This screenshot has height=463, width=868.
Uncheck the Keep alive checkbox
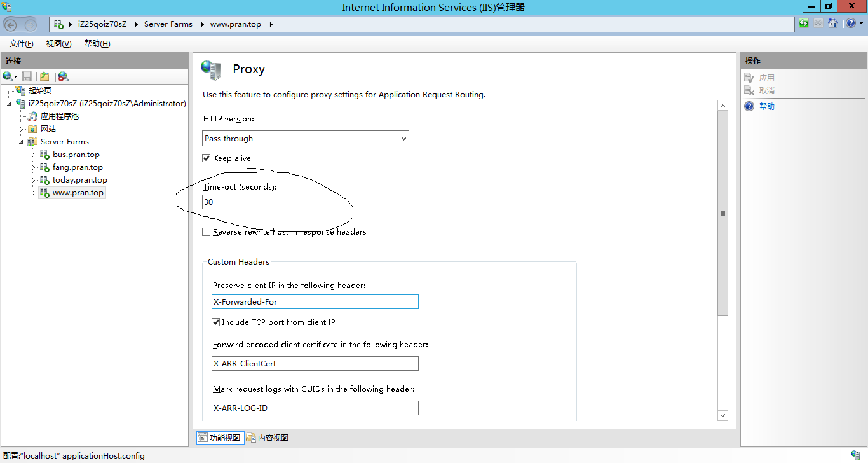(x=207, y=158)
